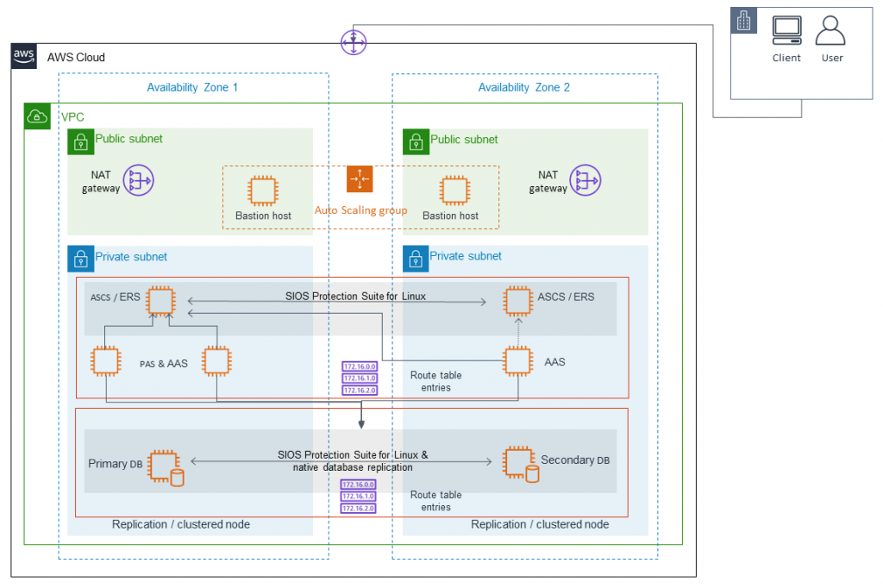Click the VPC cloud icon on the left edge
The image size is (883, 588).
37,116
